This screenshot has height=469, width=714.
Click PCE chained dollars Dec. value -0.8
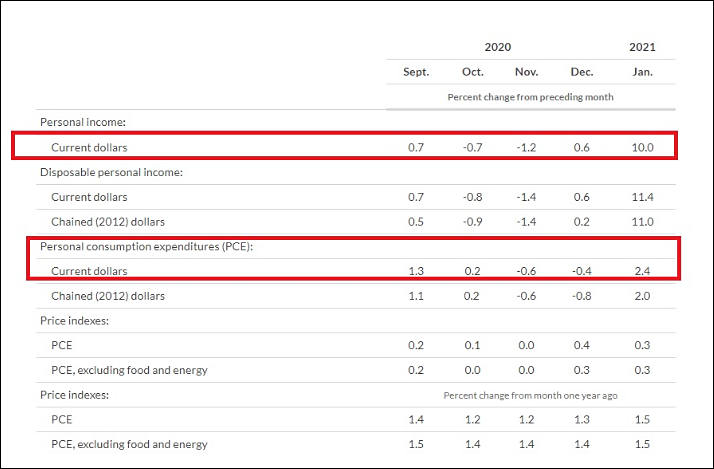click(x=581, y=296)
